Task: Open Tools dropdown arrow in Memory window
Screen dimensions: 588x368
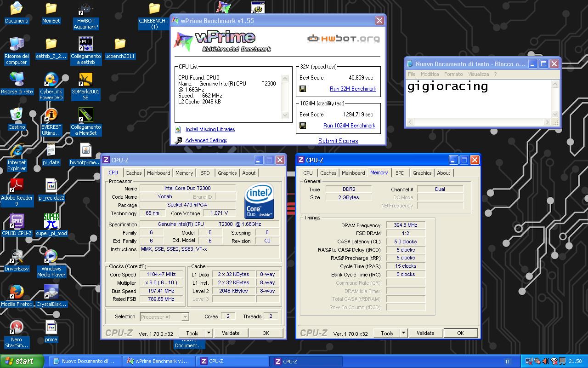Action: tap(403, 333)
